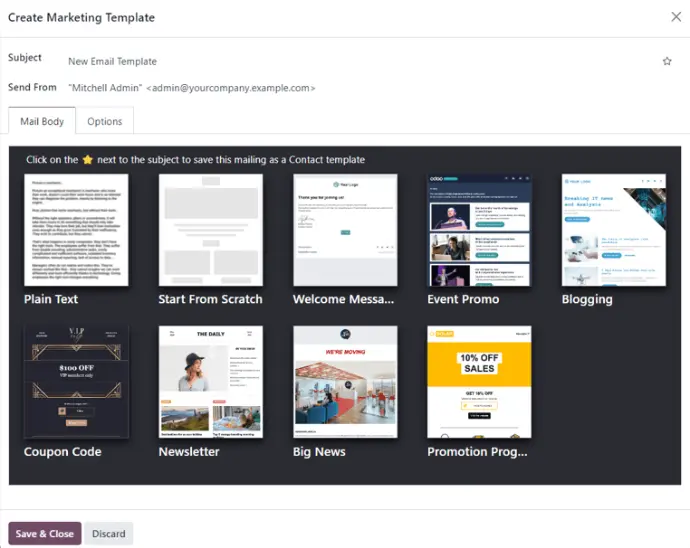
Task: Select the Blogging template thumbnail
Action: click(613, 231)
